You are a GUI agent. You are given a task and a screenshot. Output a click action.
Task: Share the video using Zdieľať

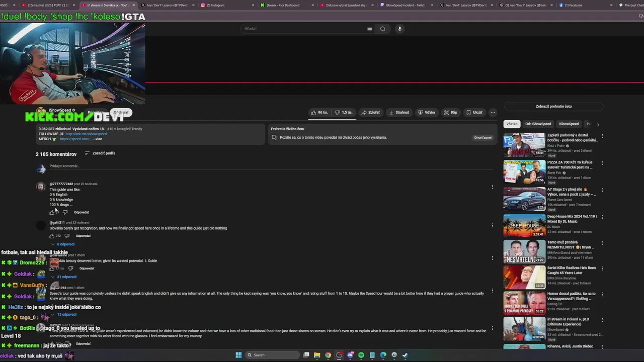(x=371, y=113)
